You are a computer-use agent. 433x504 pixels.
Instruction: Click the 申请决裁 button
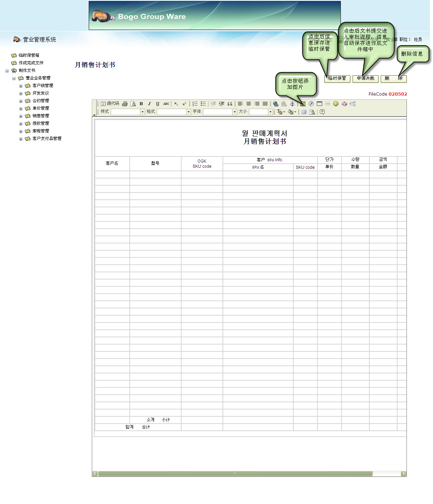[x=365, y=79]
